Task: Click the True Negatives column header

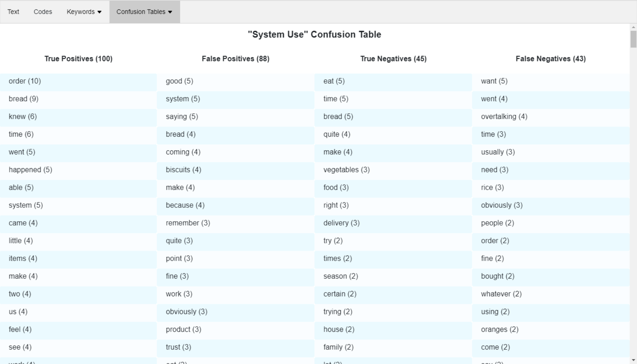Action: (x=393, y=59)
